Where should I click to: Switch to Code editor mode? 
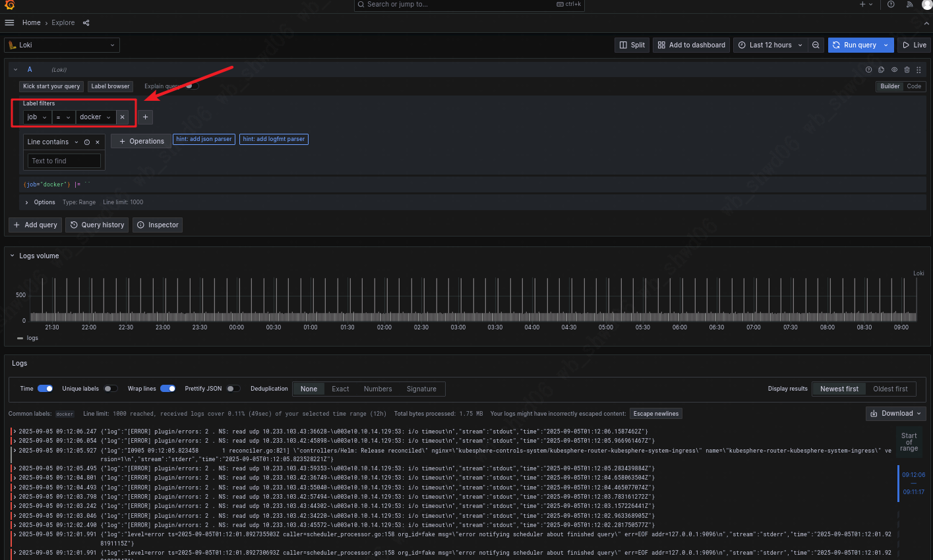tap(914, 86)
